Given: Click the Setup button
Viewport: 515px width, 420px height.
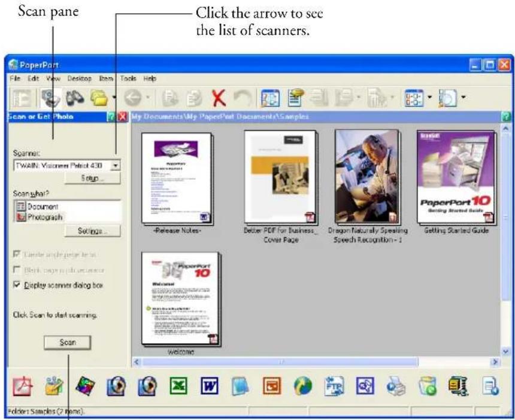Looking at the screenshot, I should click(93, 179).
